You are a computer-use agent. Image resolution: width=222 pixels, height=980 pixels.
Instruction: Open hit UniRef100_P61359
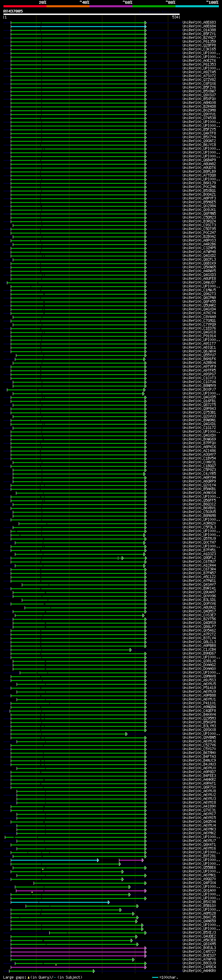[199, 41]
